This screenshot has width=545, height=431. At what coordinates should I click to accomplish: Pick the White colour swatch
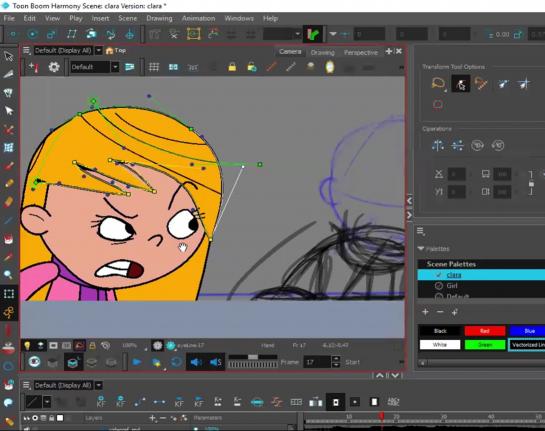pyautogui.click(x=440, y=344)
